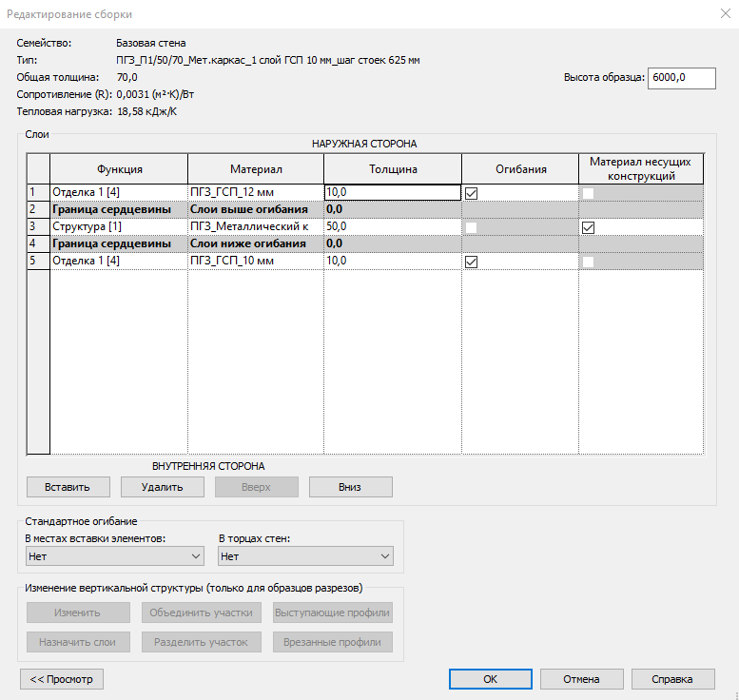Select material cell ПГЗ_ГСП_12 мм

(255, 192)
